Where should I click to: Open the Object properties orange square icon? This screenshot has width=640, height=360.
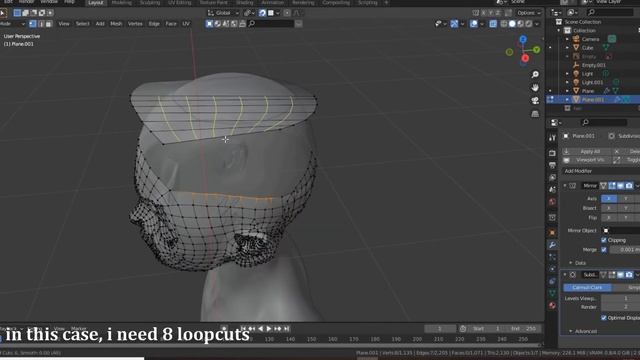[552, 232]
